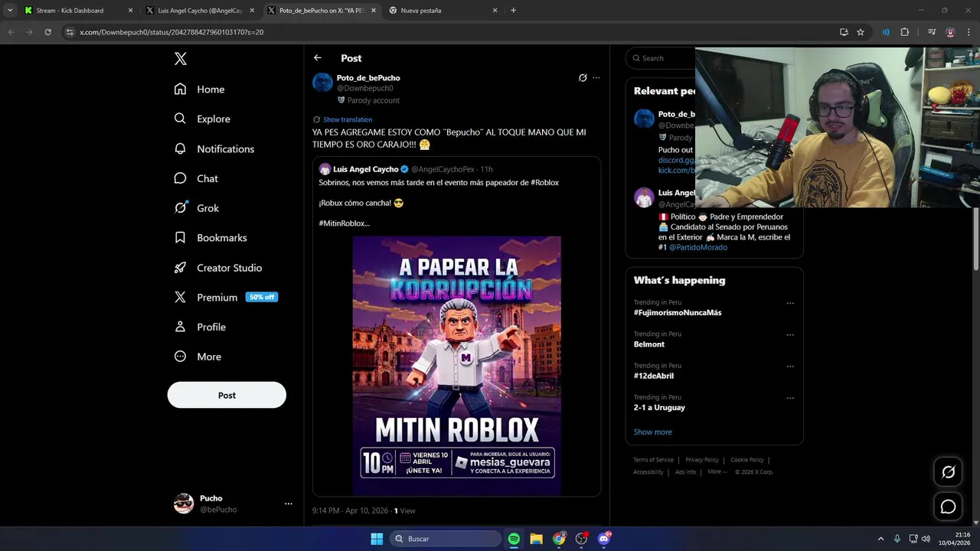Click the Grok explain icon on post
The width and height of the screenshot is (980, 551).
583,78
